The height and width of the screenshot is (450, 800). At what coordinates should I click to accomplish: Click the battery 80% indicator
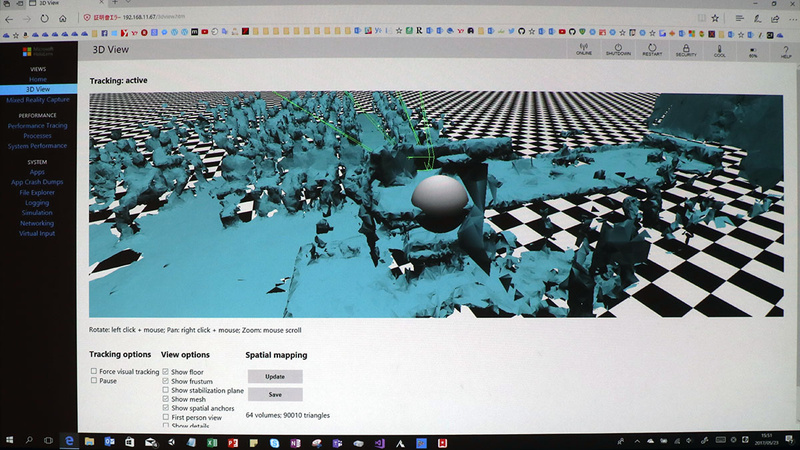753,52
